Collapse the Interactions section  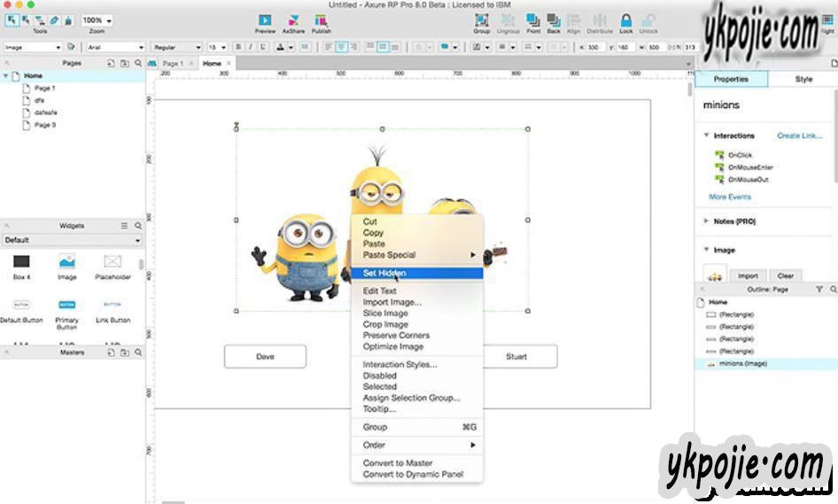pos(706,136)
